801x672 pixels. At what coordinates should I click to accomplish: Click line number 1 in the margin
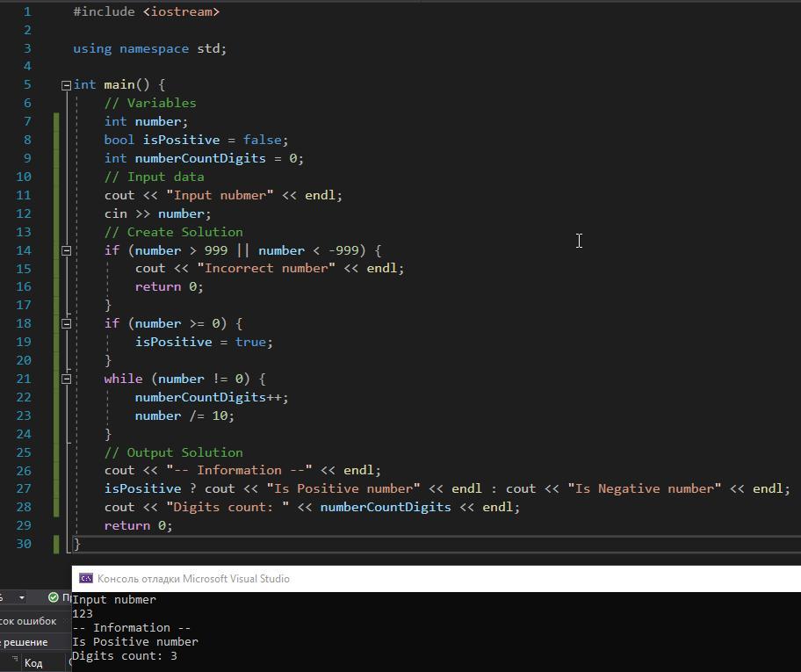[x=26, y=11]
